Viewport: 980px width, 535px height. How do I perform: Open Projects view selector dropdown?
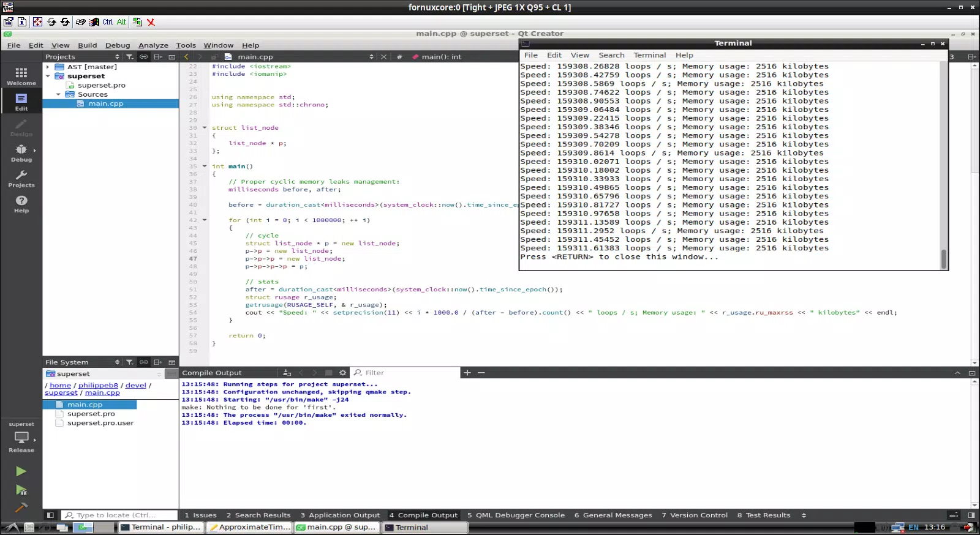(x=83, y=57)
